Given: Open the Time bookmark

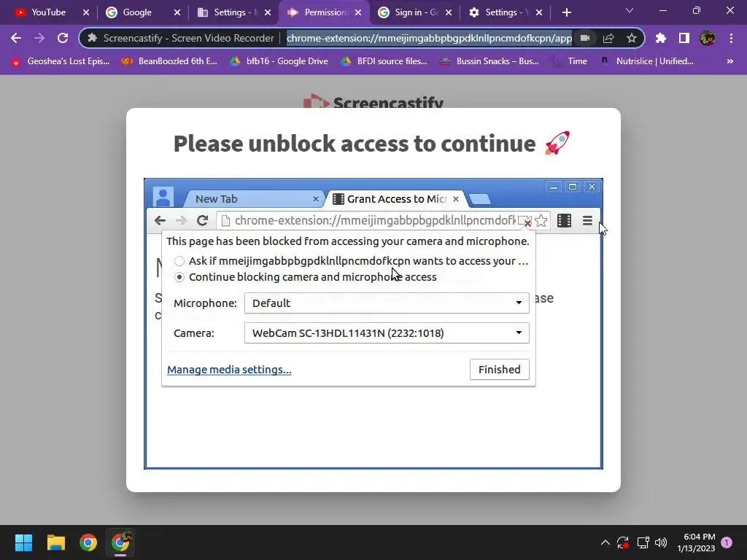Looking at the screenshot, I should point(569,61).
